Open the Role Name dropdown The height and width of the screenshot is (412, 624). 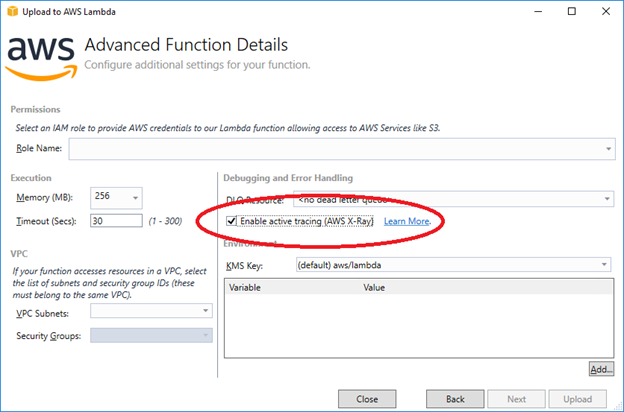click(342, 149)
